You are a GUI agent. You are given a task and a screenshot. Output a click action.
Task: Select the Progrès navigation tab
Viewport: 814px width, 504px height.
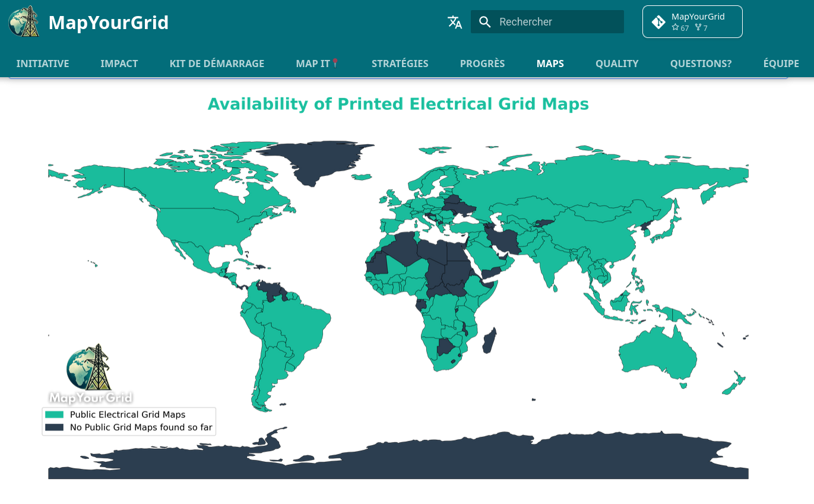(482, 64)
